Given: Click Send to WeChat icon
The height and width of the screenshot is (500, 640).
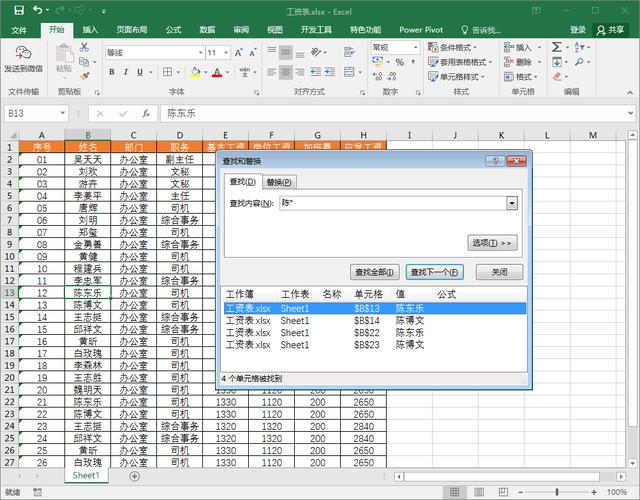Looking at the screenshot, I should click(23, 53).
